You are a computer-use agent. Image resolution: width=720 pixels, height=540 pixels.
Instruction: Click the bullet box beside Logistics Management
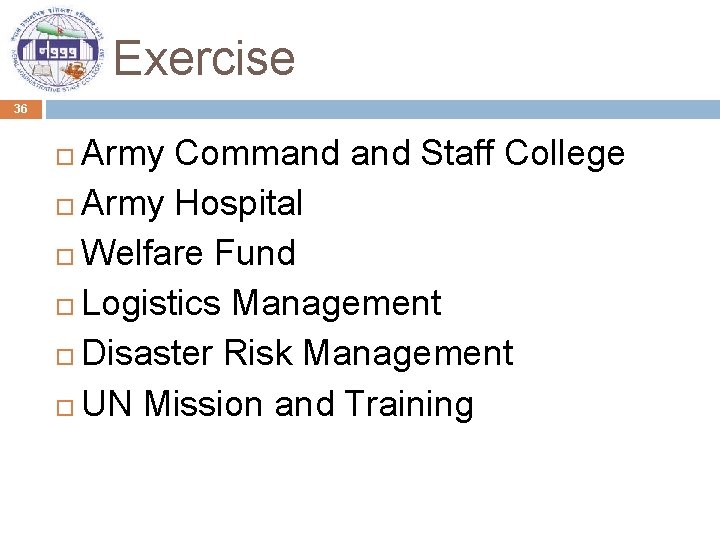click(65, 307)
